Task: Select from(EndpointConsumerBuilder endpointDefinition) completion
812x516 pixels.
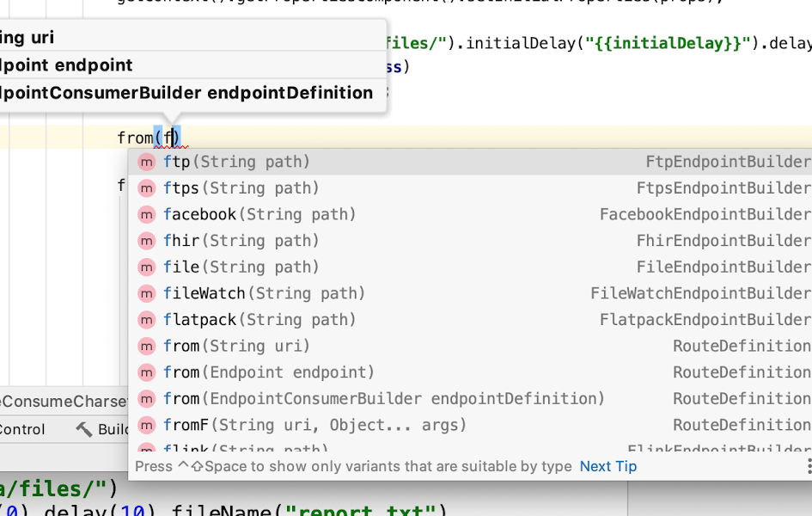Action: point(384,398)
